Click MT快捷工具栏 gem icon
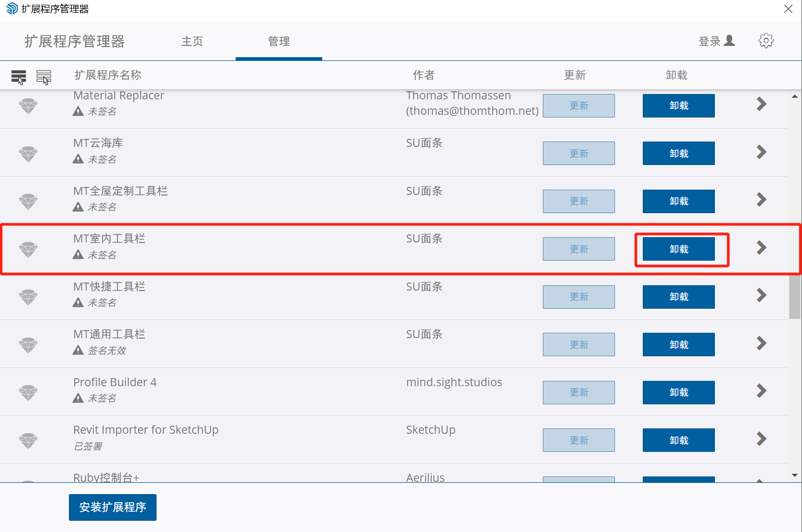The image size is (802, 532). pyautogui.click(x=28, y=297)
